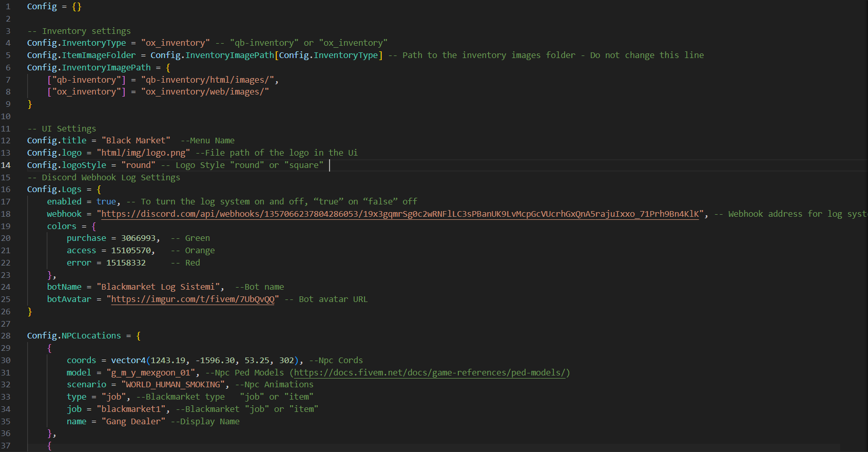The height and width of the screenshot is (452, 868).
Task: Click the vector4 function name
Action: (128, 360)
